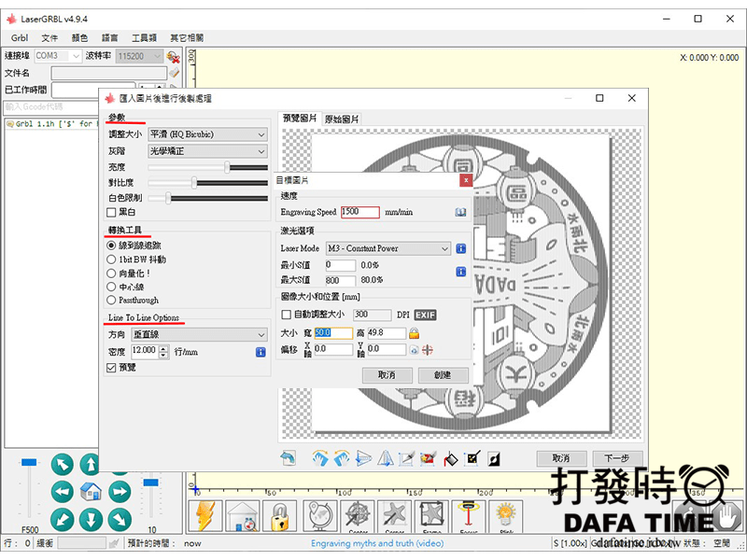The image size is (747, 560).
Task: Select the Passthrough radio option
Action: click(111, 300)
